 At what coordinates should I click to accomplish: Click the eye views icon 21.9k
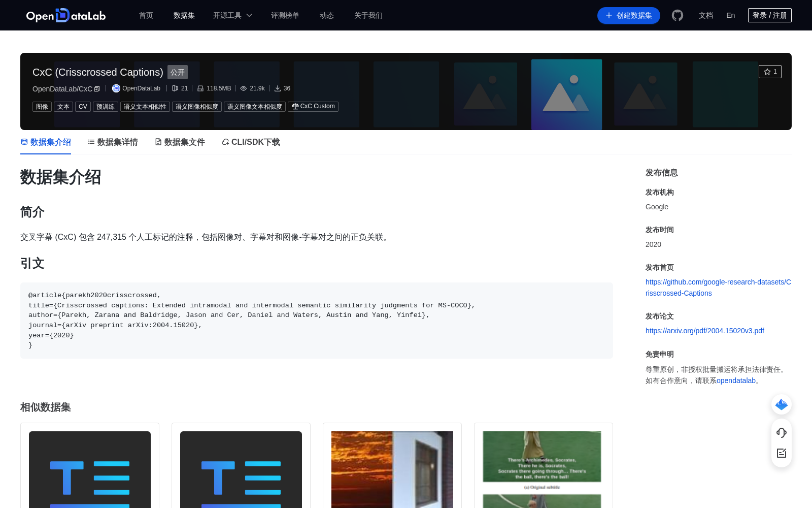(x=244, y=88)
